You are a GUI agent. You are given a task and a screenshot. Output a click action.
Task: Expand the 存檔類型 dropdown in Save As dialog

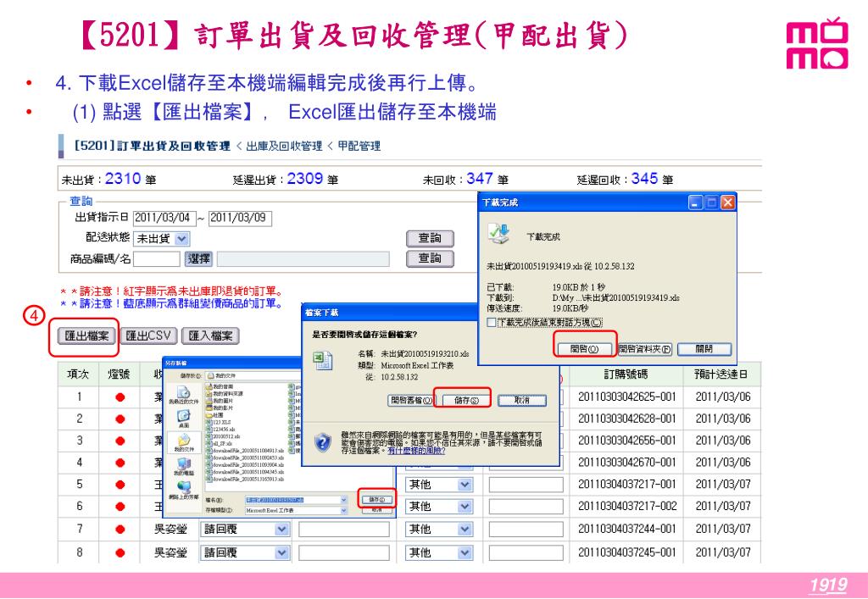[x=344, y=510]
